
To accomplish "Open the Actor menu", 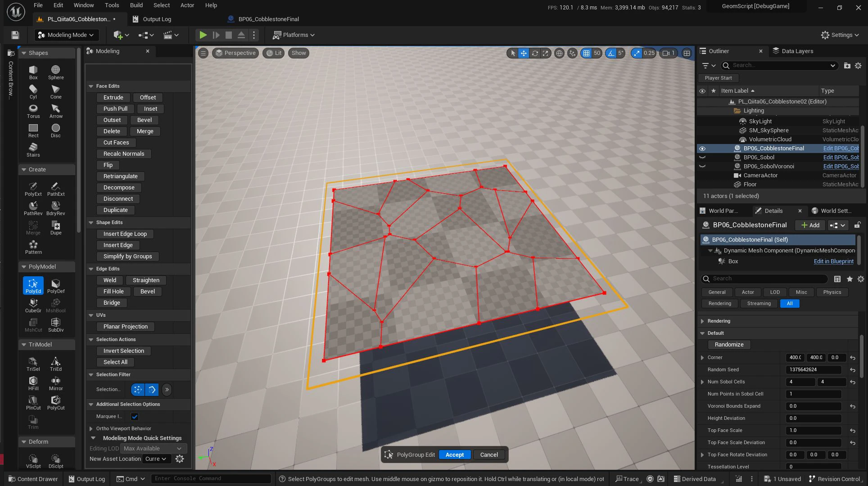I will point(187,5).
